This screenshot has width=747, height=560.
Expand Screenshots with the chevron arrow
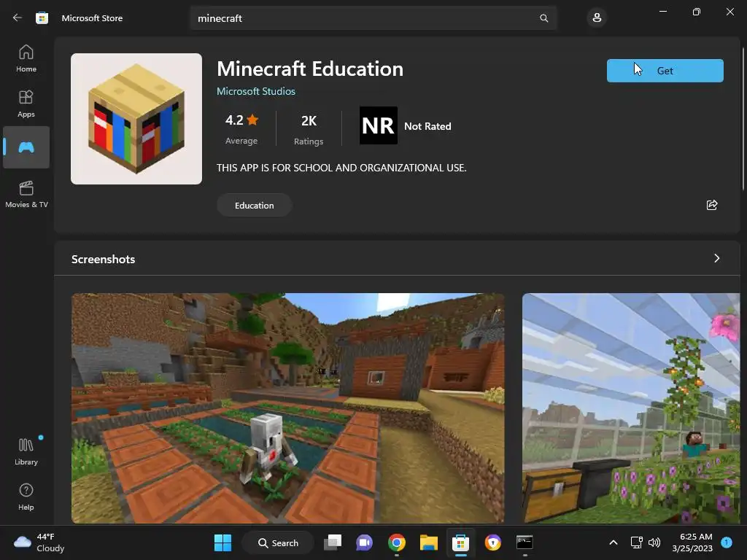[716, 258]
